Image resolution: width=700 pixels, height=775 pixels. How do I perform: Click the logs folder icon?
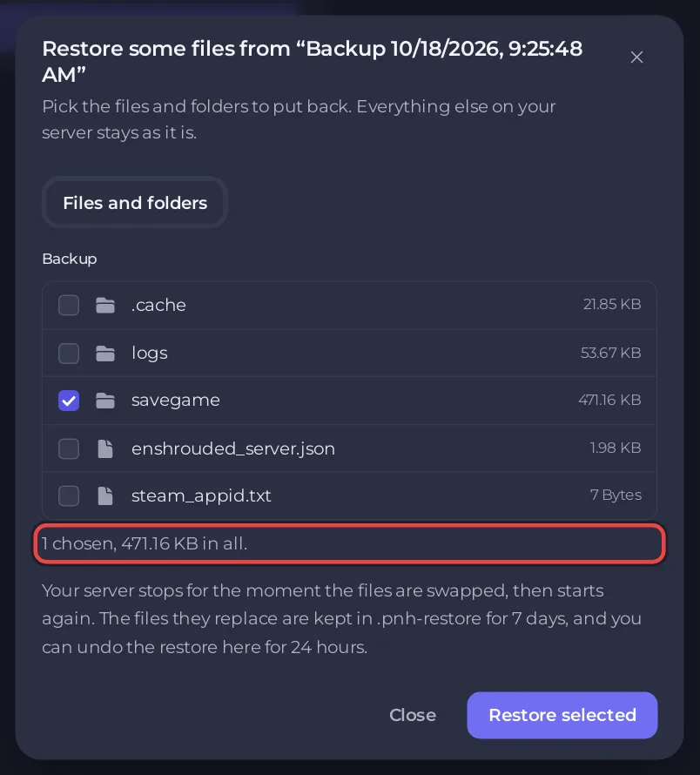click(x=105, y=353)
